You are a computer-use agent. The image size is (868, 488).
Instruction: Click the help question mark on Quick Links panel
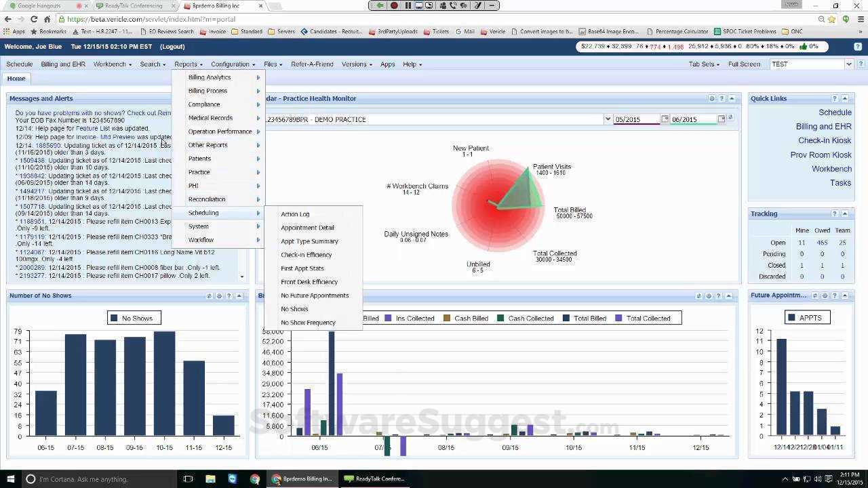click(x=835, y=98)
